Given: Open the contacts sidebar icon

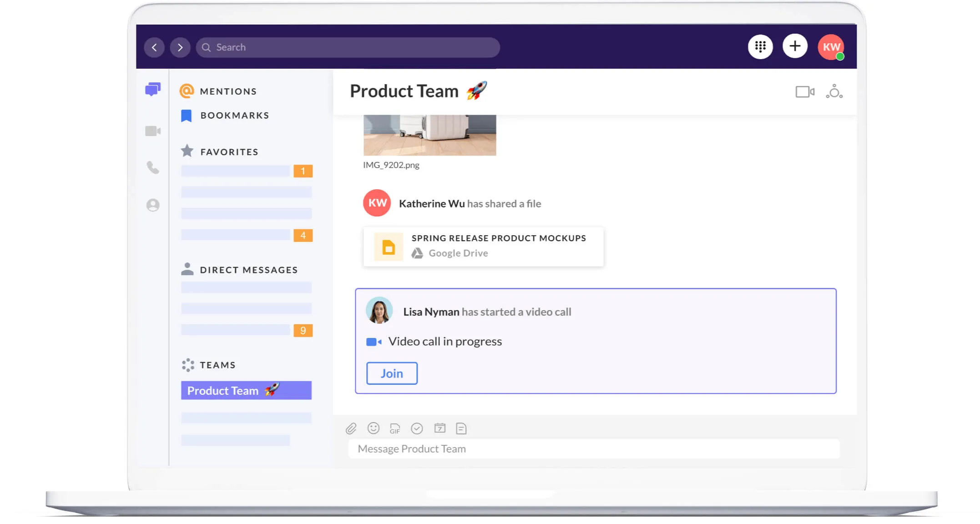Looking at the screenshot, I should pos(153,205).
